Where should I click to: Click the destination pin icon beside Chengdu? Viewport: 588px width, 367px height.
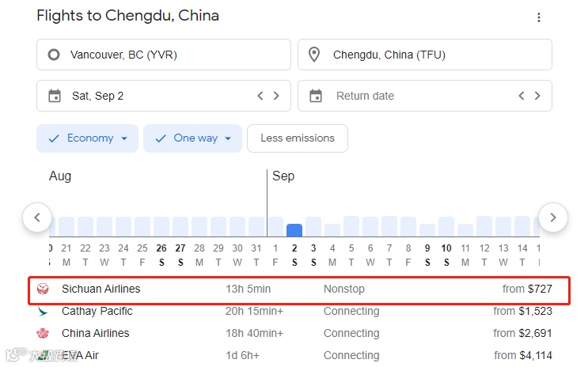pyautogui.click(x=314, y=55)
